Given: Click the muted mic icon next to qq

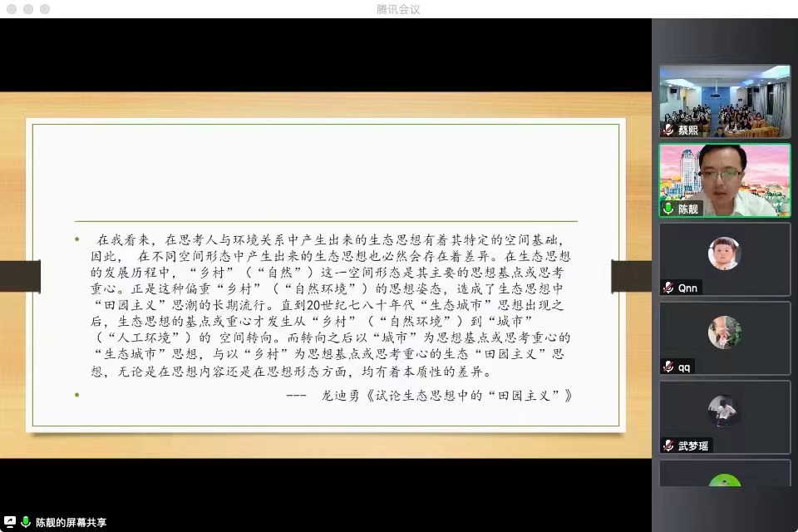Looking at the screenshot, I should click(x=668, y=367).
